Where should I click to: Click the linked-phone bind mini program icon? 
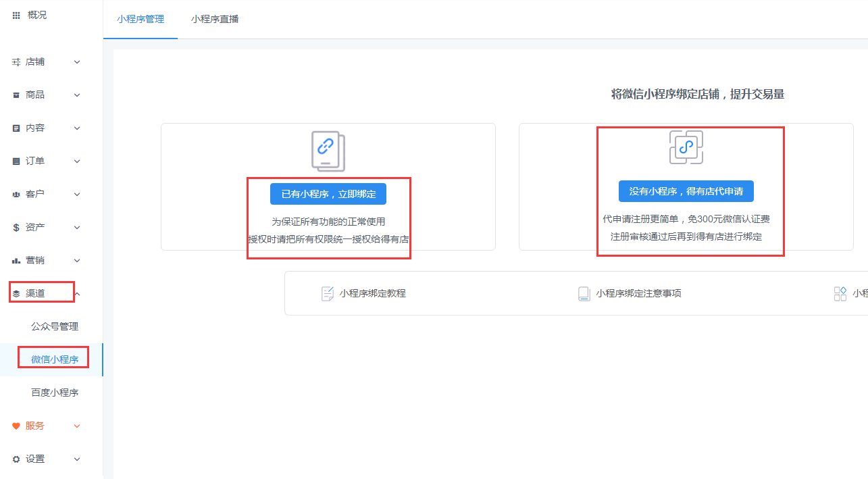(328, 151)
